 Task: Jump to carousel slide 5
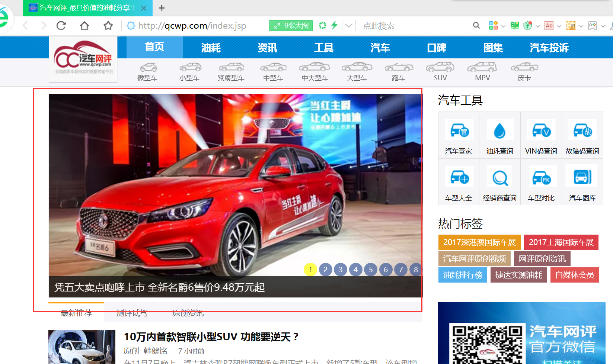pos(371,270)
